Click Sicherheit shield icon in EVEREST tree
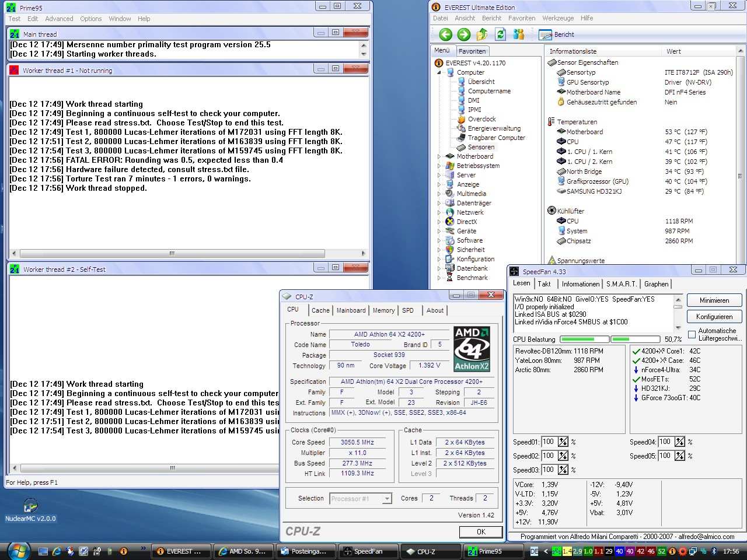 (449, 250)
